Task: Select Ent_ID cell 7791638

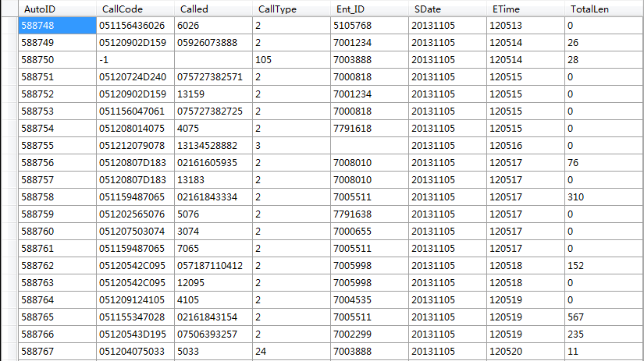Action: 369,214
